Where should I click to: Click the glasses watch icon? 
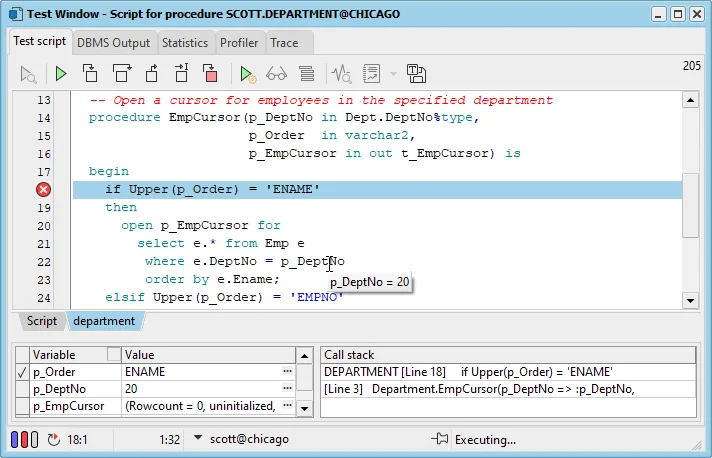[x=276, y=74]
